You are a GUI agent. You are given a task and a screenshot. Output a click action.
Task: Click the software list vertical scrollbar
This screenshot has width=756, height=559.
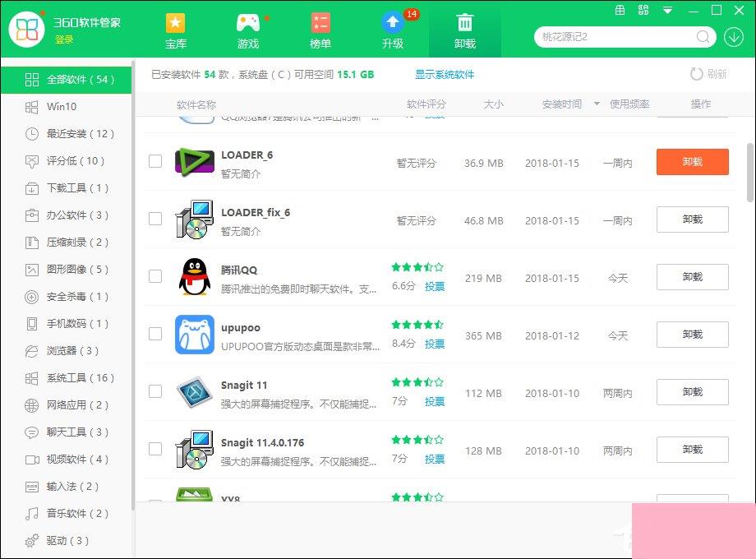coord(749,172)
